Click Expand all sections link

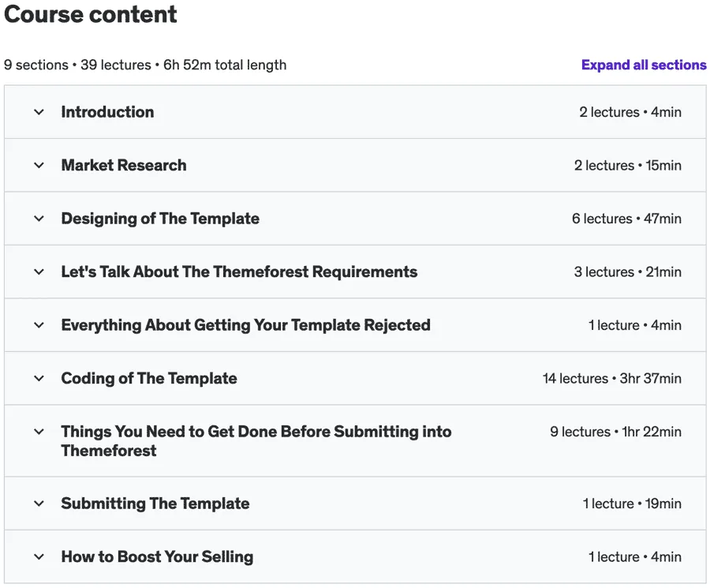644,65
